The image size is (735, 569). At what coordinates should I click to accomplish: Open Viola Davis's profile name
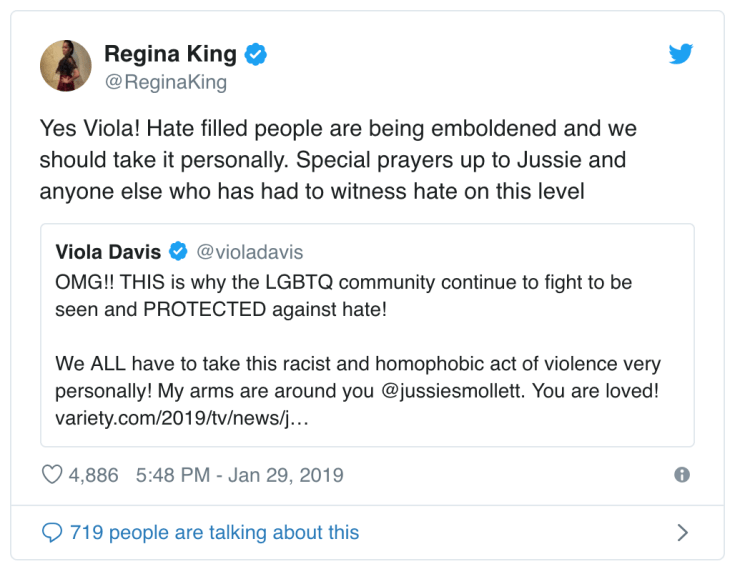tap(108, 251)
